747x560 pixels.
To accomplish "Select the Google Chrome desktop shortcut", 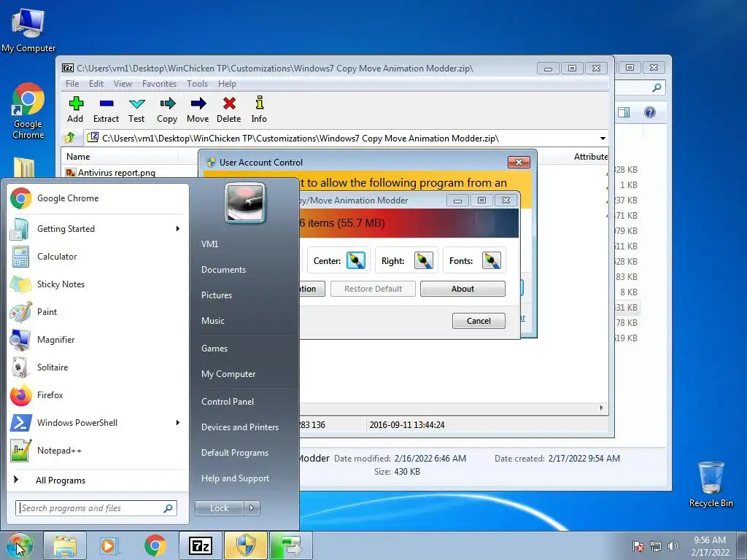I will (x=28, y=111).
